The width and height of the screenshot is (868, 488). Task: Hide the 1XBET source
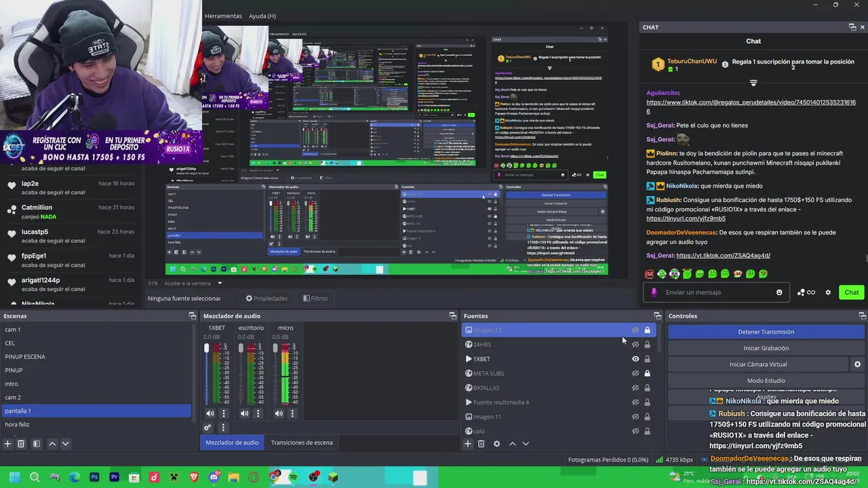635,359
